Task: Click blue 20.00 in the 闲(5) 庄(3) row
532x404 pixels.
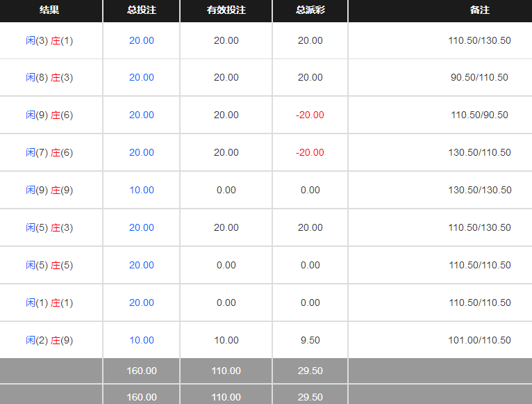Action: click(x=142, y=227)
